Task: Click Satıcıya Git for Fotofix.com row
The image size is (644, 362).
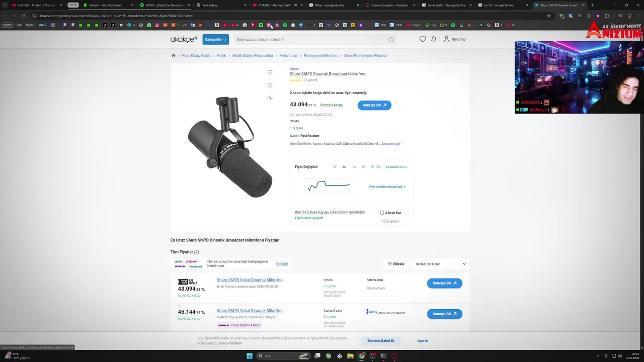Action: [444, 283]
